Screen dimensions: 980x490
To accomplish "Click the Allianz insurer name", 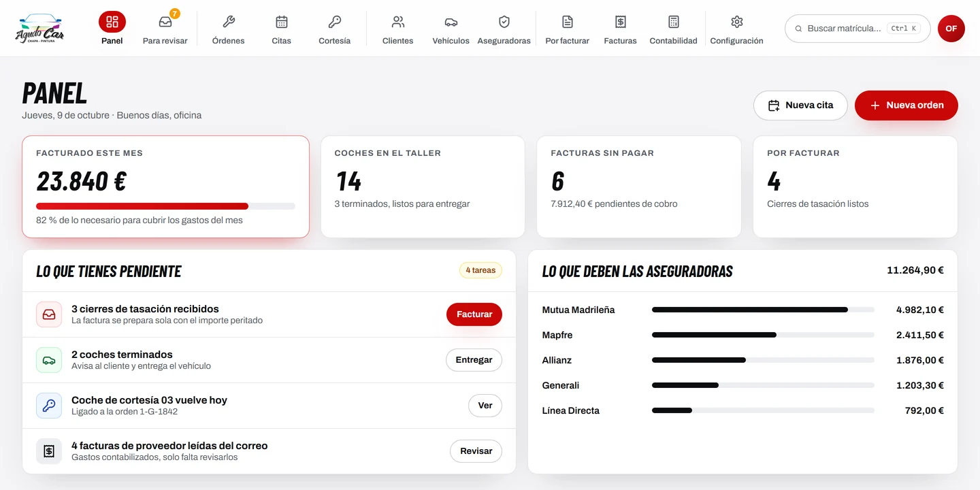I will point(557,360).
